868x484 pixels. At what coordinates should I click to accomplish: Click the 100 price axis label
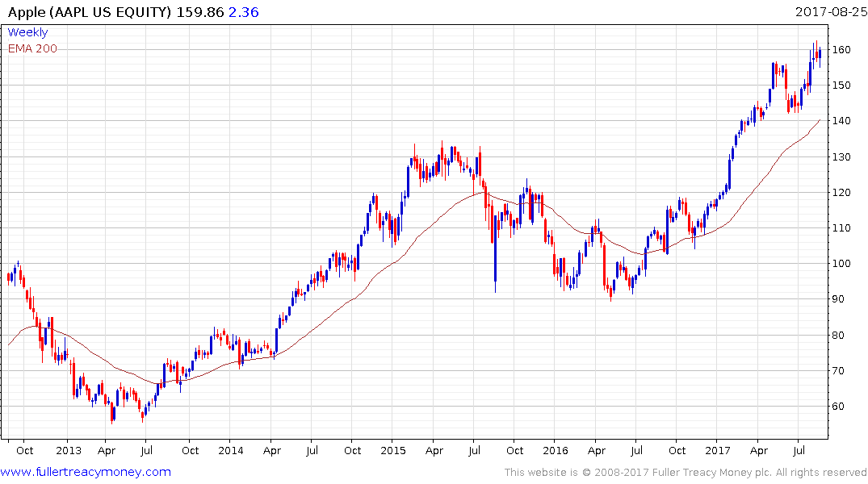point(841,263)
